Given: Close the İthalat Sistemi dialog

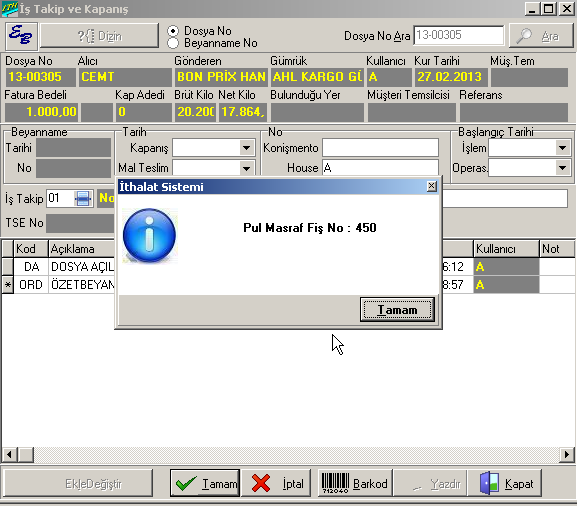Looking at the screenshot, I should [x=432, y=186].
